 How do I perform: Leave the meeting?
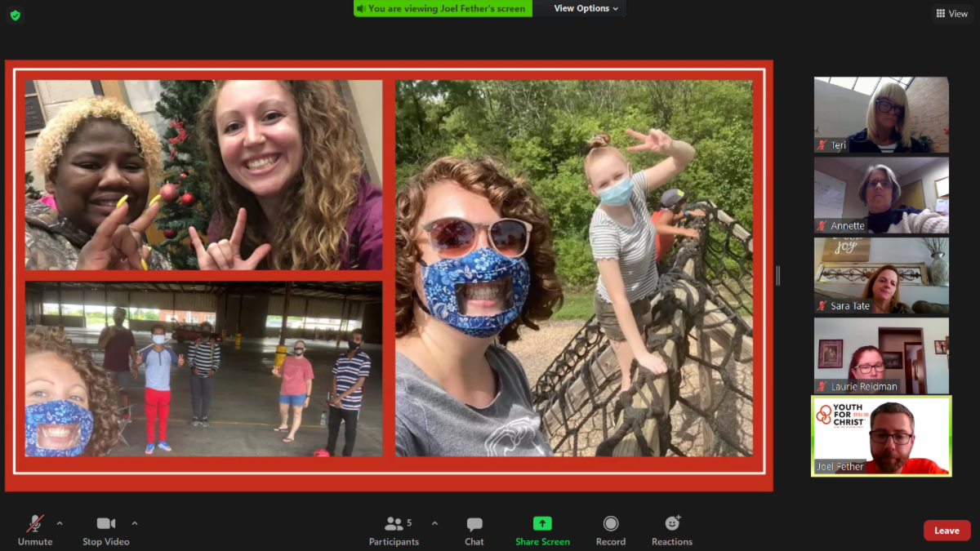(947, 531)
